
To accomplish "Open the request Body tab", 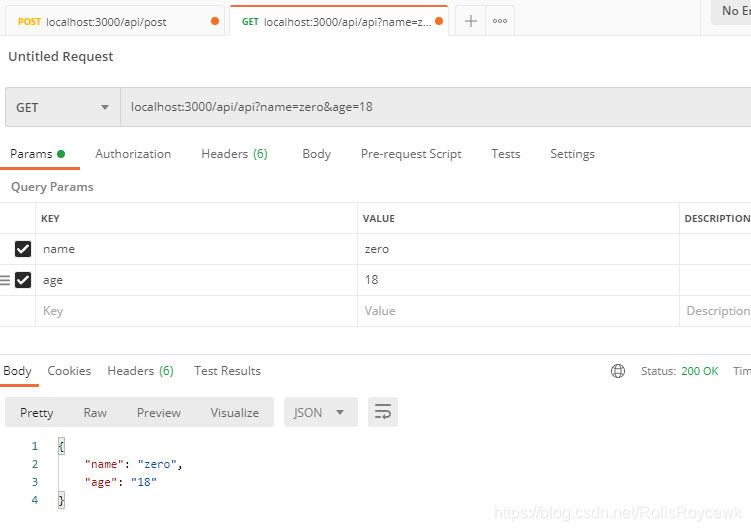I will pyautogui.click(x=317, y=154).
